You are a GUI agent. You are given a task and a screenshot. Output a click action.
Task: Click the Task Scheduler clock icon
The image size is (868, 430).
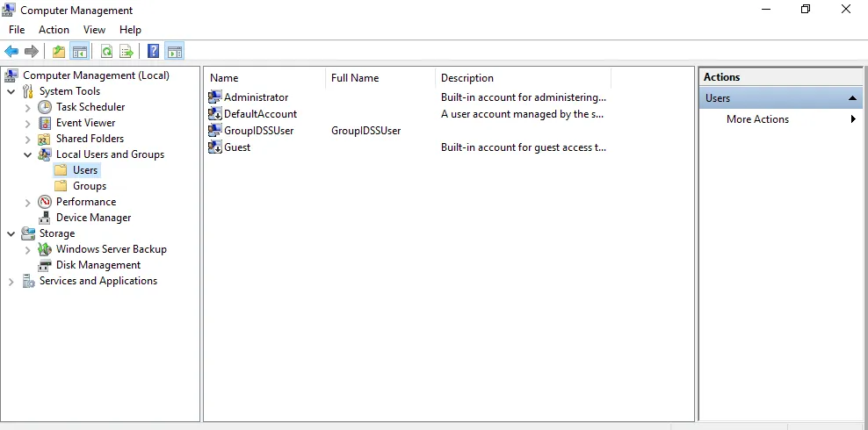pos(45,107)
